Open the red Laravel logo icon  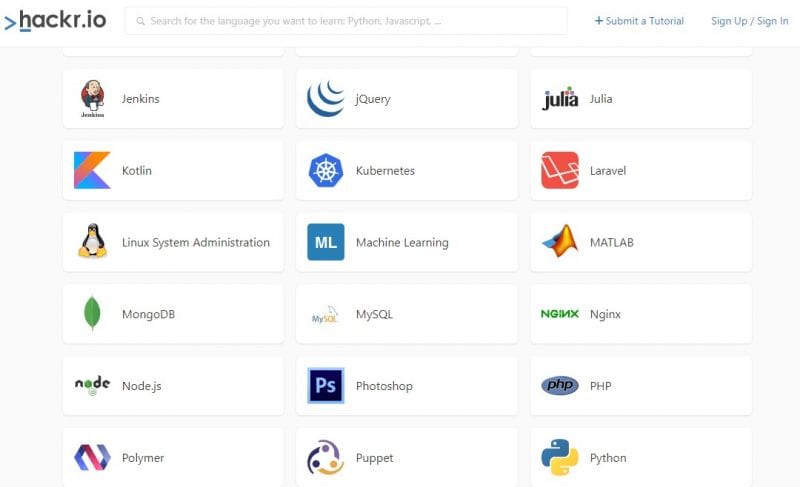(x=560, y=170)
